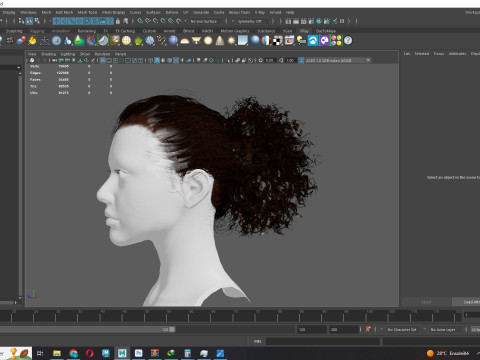Click the playback end field showing 200
Image resolution: width=480 pixels, height=360 pixels.
(344, 329)
